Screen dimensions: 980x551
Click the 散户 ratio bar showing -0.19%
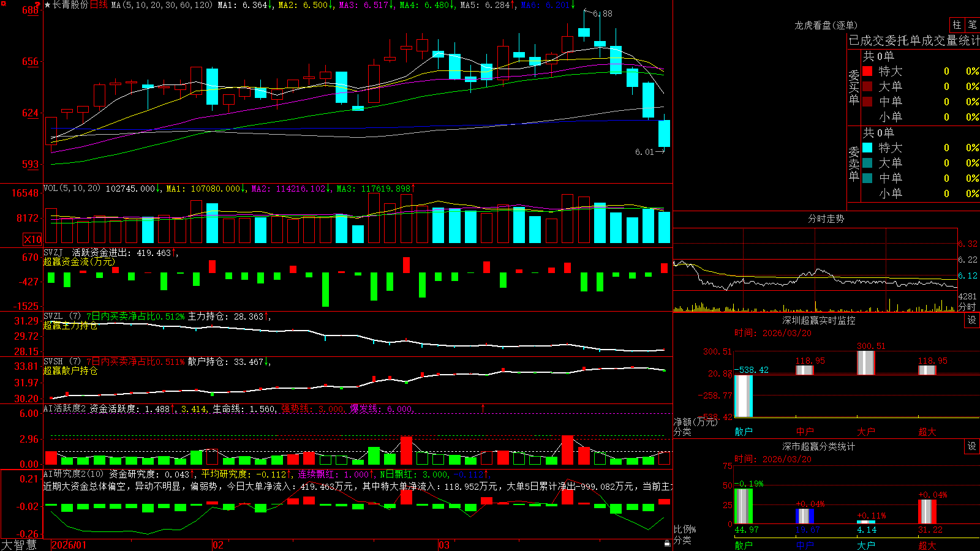(x=744, y=506)
